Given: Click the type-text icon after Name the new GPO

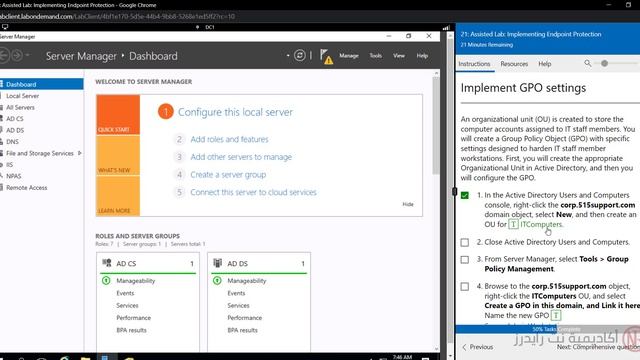Looking at the screenshot, I should (x=556, y=315).
